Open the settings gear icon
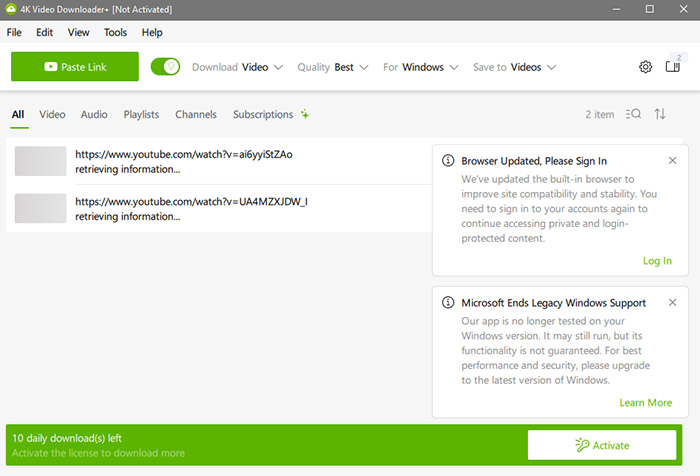 pyautogui.click(x=645, y=67)
